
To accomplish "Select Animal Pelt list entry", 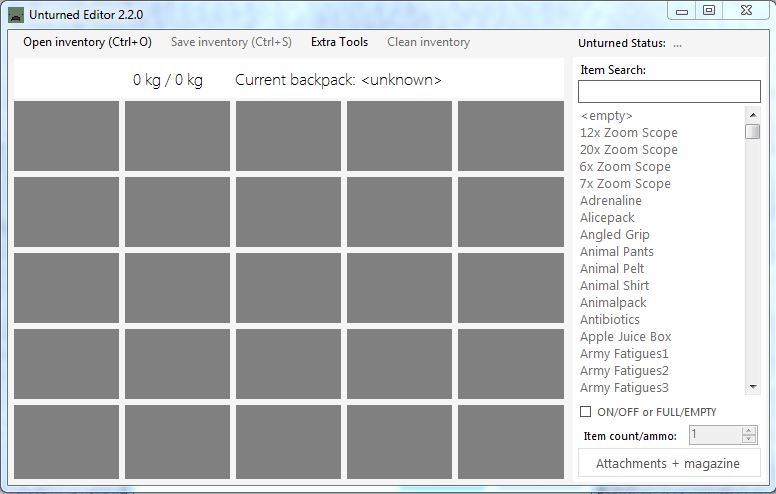I will click(612, 268).
